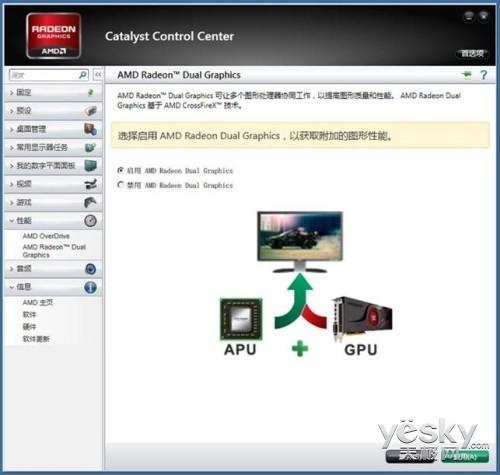This screenshot has width=500, height=475.
Task: Select 禁用 AMD Radeon Dual Graphics radio button
Action: [121, 185]
